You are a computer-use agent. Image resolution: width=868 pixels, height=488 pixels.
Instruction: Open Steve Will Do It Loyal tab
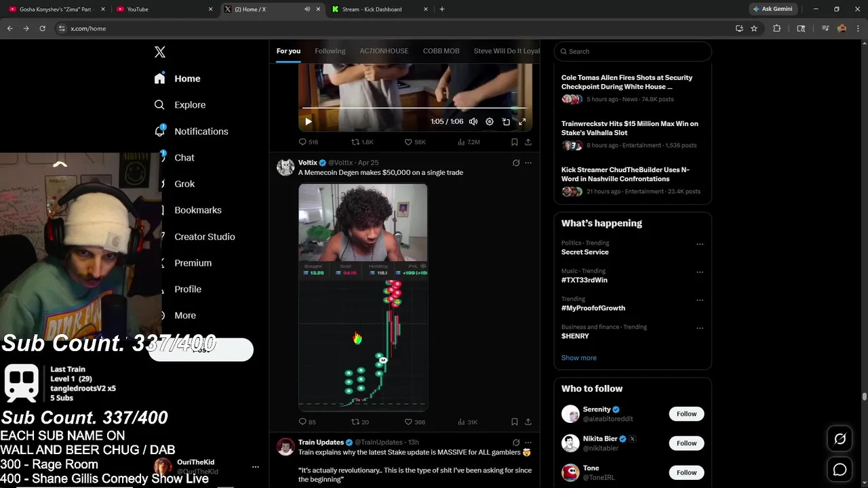[507, 51]
